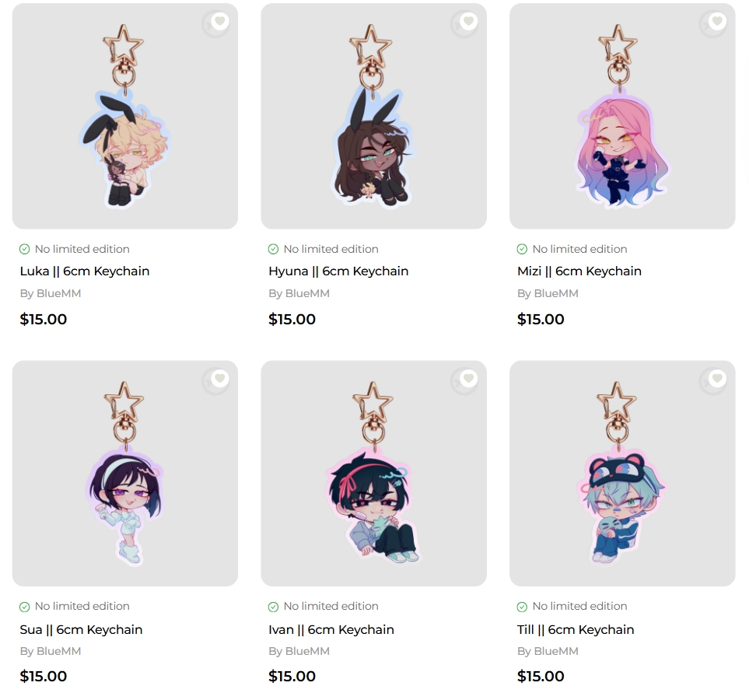Select the "Mizi || 6cm Keychain" title
This screenshot has height=700, width=749.
coord(579,271)
